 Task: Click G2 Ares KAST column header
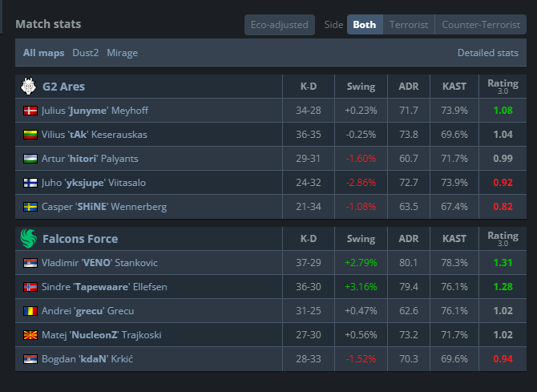[x=454, y=87]
